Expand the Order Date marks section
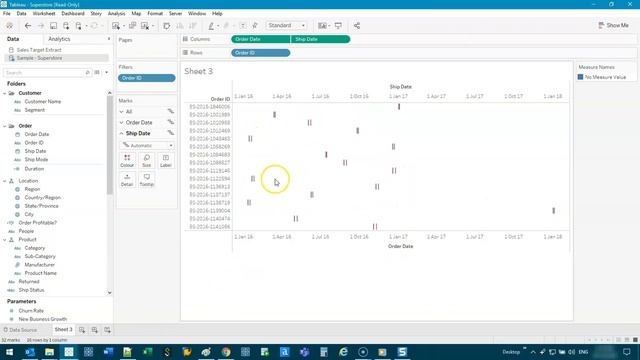The width and height of the screenshot is (640, 360). [122, 122]
